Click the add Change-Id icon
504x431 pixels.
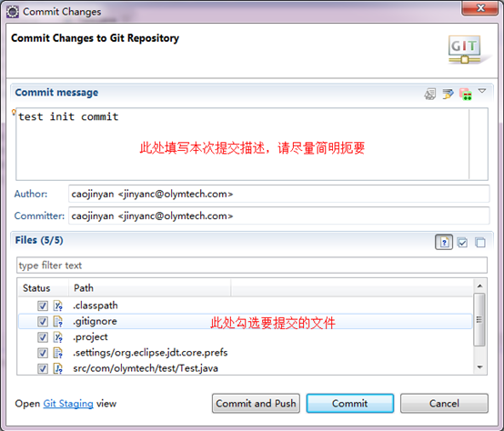coord(466,94)
